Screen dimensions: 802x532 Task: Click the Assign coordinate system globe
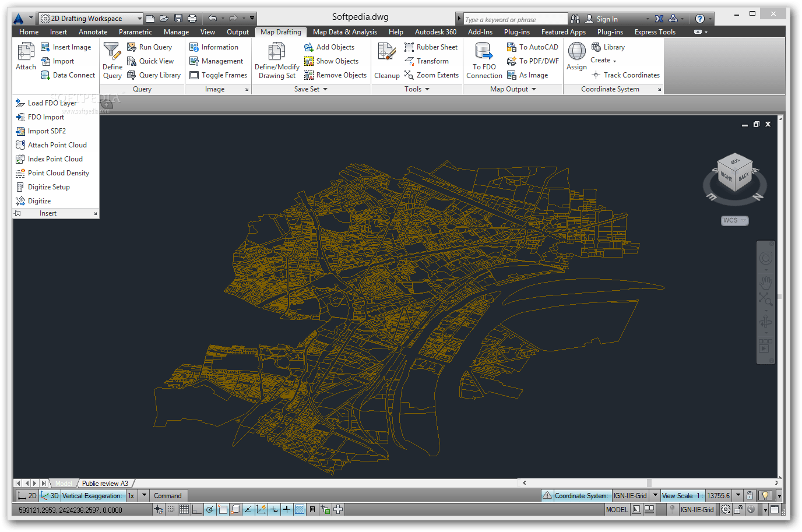pos(576,52)
